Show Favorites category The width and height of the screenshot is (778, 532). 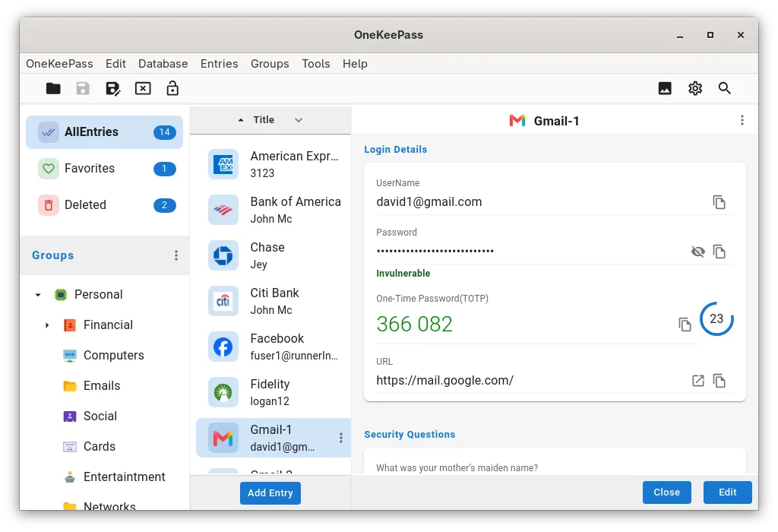click(104, 169)
